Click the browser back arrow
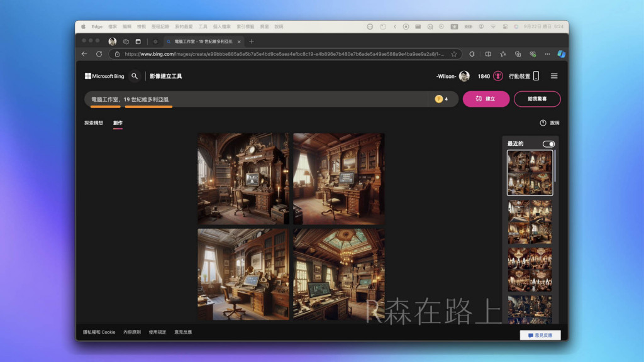This screenshot has height=362, width=644. coord(84,54)
